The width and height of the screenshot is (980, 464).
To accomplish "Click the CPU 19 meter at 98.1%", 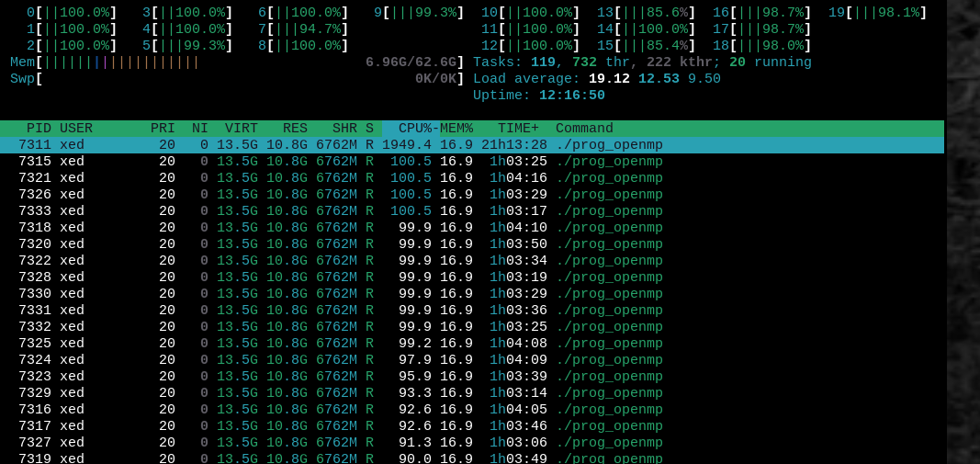I will click(x=878, y=13).
